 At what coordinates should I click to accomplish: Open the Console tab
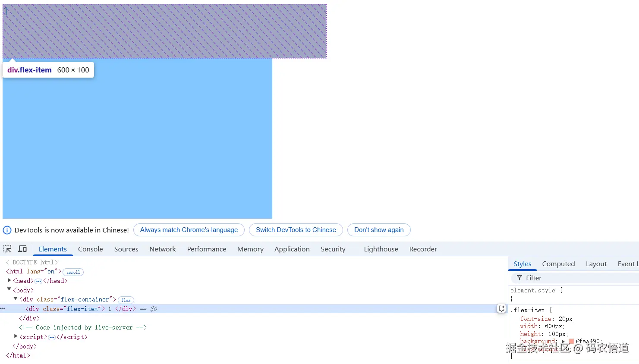click(91, 249)
